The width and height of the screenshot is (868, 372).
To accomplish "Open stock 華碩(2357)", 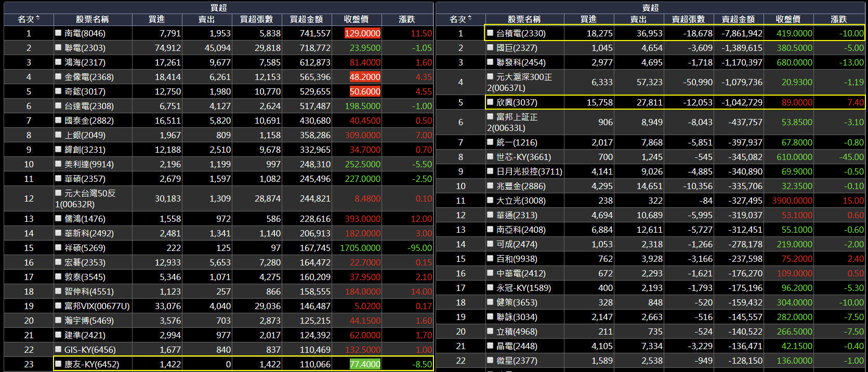I will point(85,179).
